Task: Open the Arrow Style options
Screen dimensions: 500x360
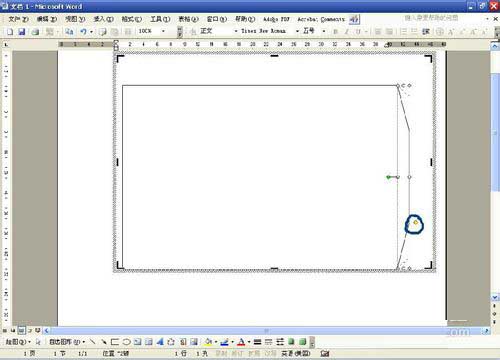Action: click(280, 342)
